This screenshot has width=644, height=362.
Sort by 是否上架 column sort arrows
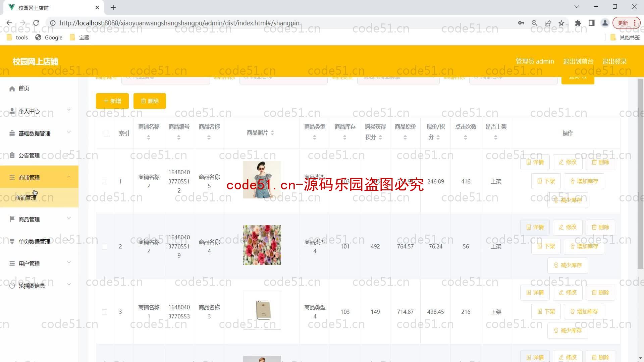click(x=496, y=137)
